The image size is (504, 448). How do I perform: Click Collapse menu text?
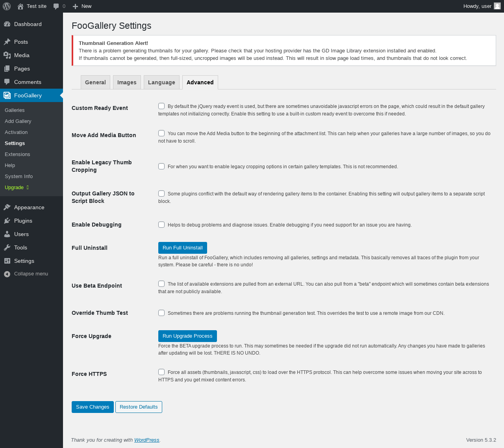(31, 274)
